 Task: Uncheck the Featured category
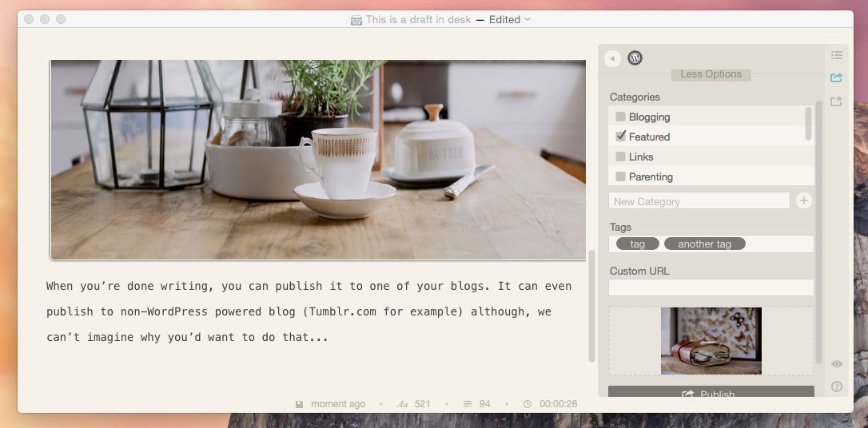point(620,136)
